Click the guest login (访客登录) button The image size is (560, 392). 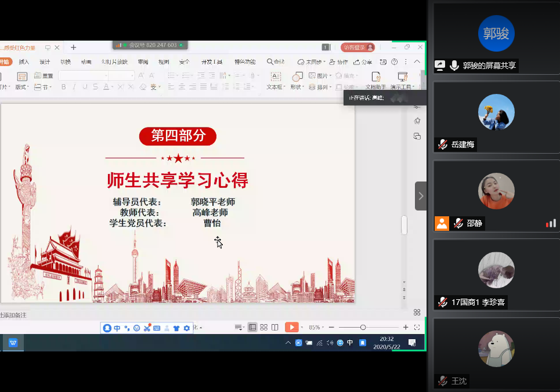[358, 48]
